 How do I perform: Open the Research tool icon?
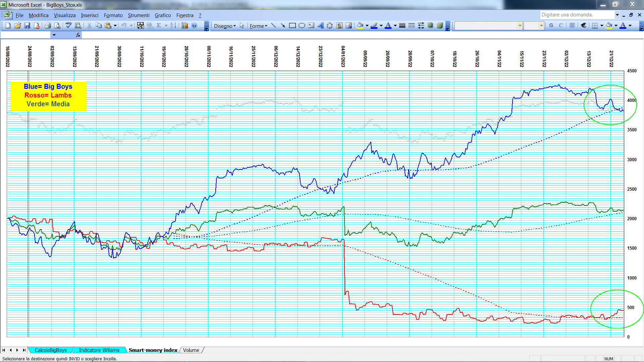click(x=78, y=26)
